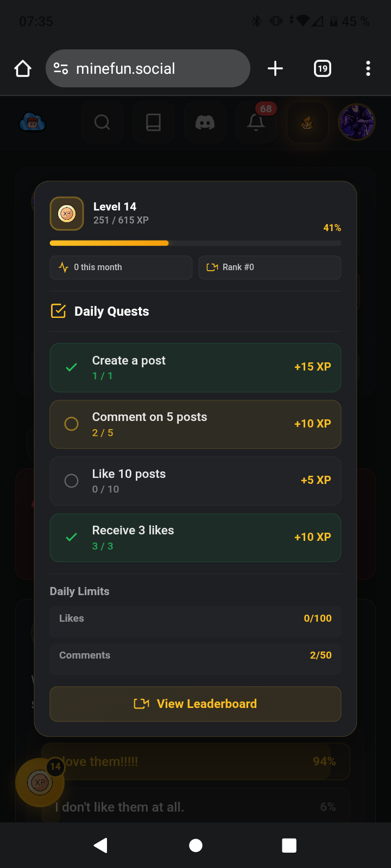Open a new browser tab
This screenshot has width=391, height=868.
click(275, 68)
